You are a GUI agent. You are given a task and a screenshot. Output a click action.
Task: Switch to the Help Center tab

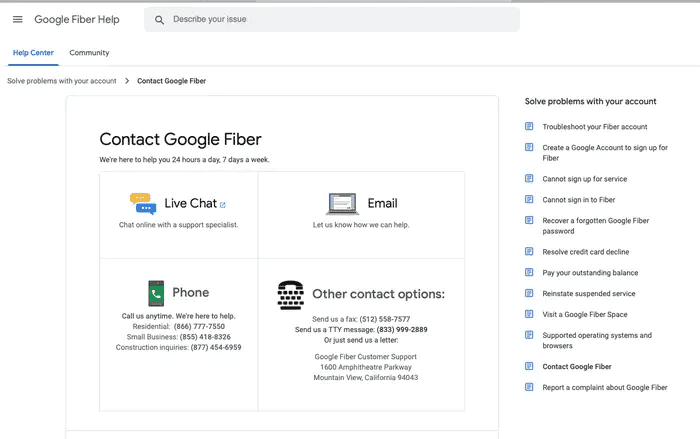click(x=33, y=53)
